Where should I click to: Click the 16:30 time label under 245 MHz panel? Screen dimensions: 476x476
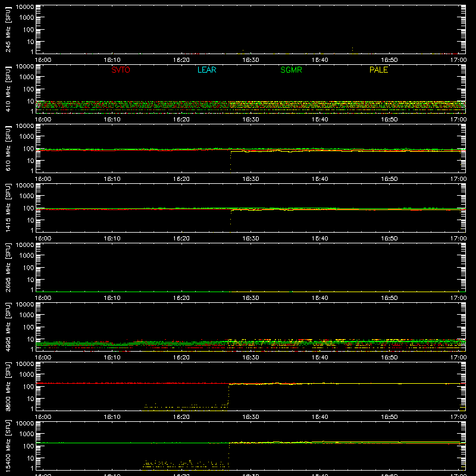click(x=250, y=60)
